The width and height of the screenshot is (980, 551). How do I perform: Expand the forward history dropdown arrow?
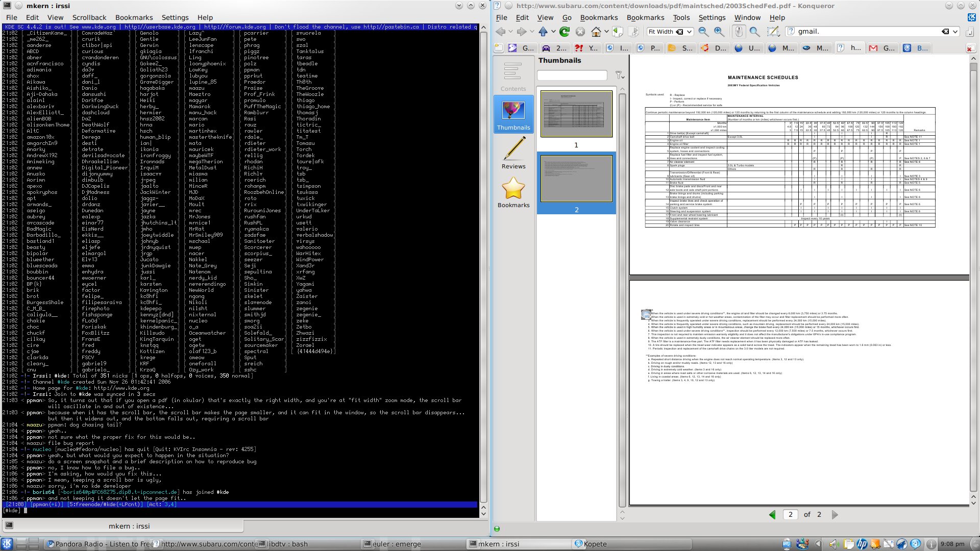[x=532, y=32]
